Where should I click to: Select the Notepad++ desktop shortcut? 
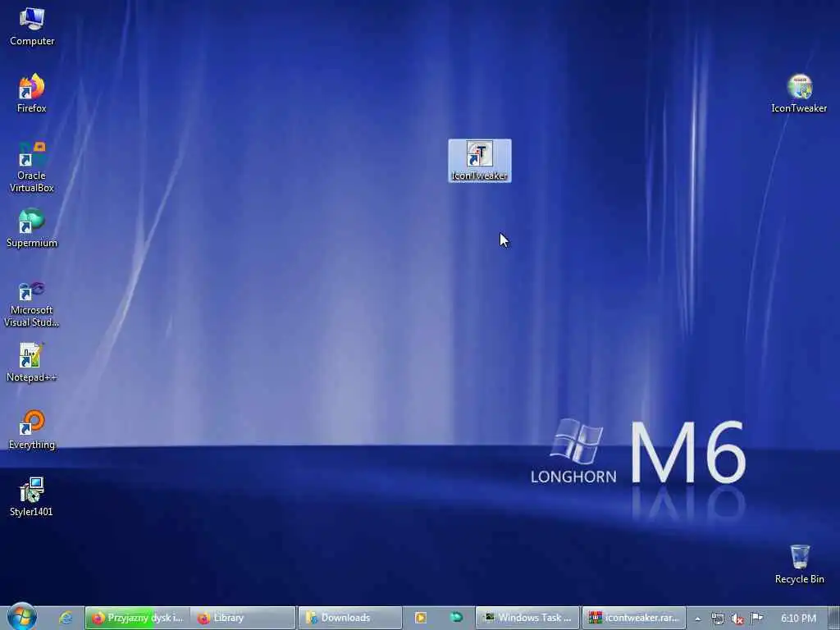[32, 363]
